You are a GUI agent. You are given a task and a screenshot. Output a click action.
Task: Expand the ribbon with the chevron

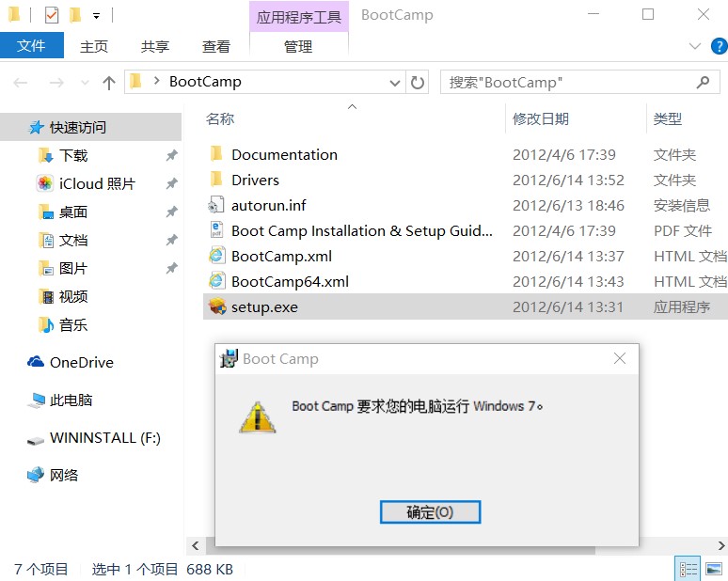[x=694, y=46]
